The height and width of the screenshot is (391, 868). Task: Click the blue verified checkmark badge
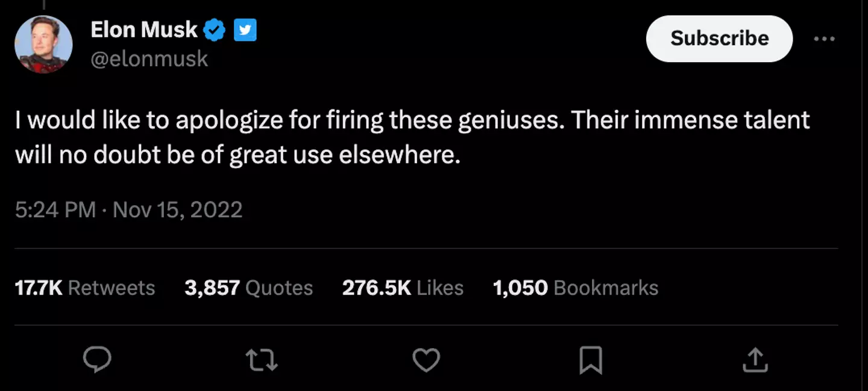tap(214, 30)
